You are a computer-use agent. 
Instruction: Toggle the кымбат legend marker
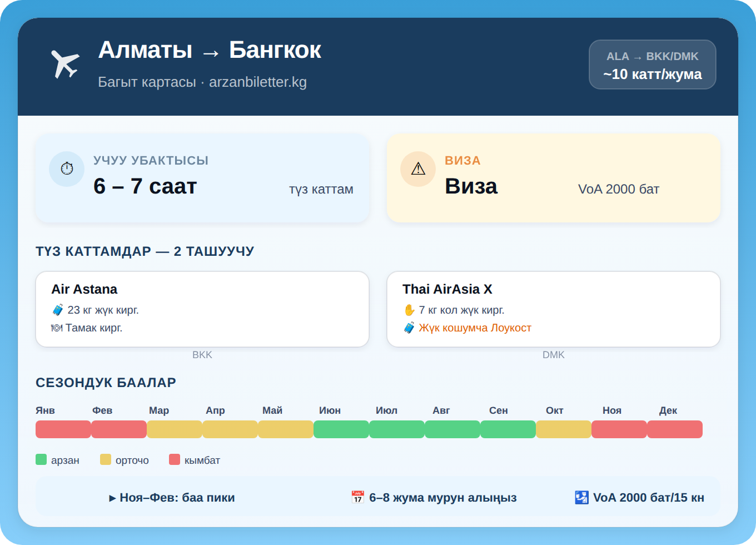(x=175, y=459)
